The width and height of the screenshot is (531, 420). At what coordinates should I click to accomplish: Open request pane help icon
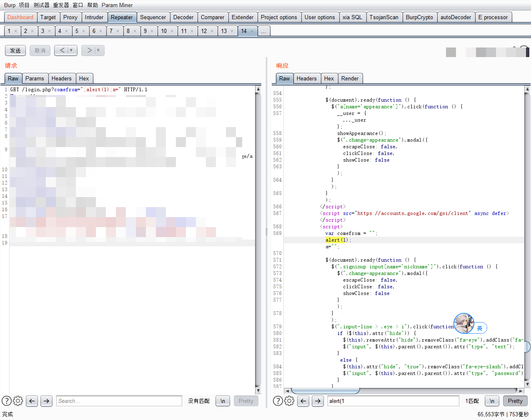7,401
